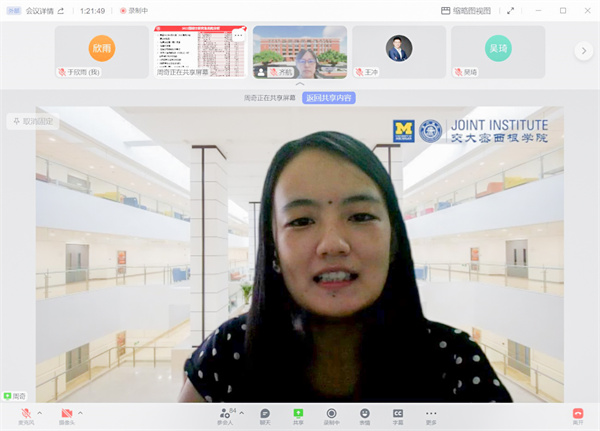Open the more options three-dot menu
600x431 pixels.
[431, 414]
